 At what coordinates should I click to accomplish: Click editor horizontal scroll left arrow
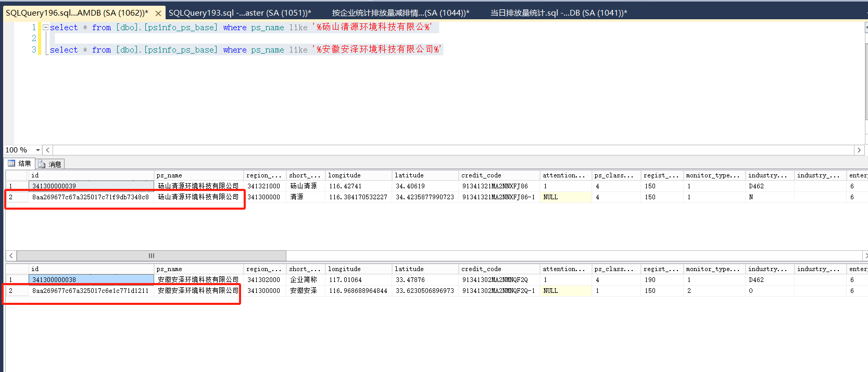[48, 150]
